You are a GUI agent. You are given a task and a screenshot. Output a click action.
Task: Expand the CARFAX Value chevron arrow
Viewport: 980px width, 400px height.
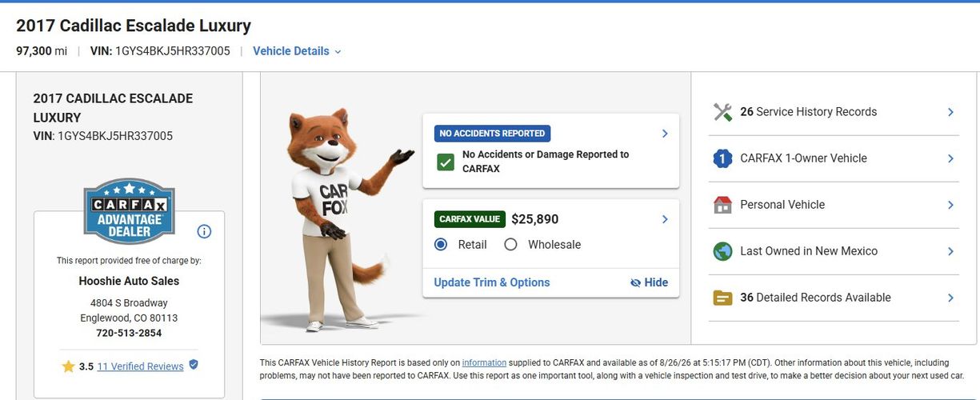point(665,219)
